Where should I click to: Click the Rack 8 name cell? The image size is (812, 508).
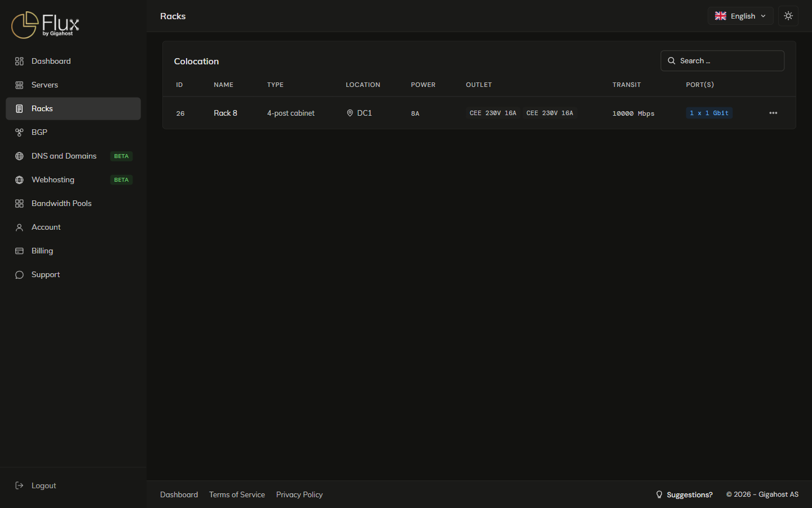coord(226,113)
